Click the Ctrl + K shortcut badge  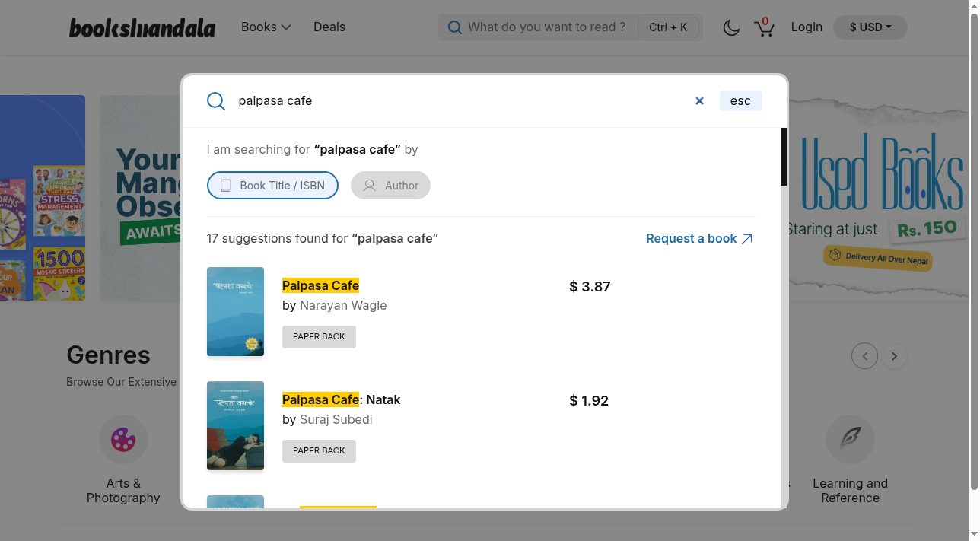pyautogui.click(x=668, y=27)
